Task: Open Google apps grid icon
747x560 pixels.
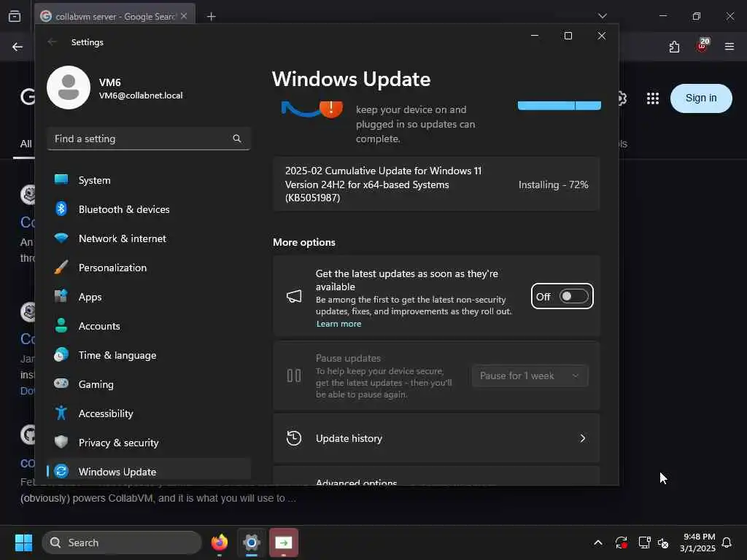Action: click(x=653, y=98)
